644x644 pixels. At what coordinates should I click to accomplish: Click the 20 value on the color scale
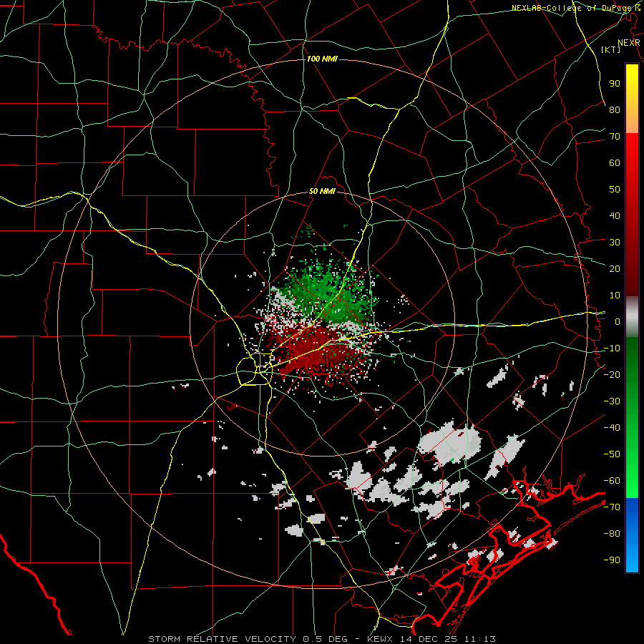coord(615,269)
